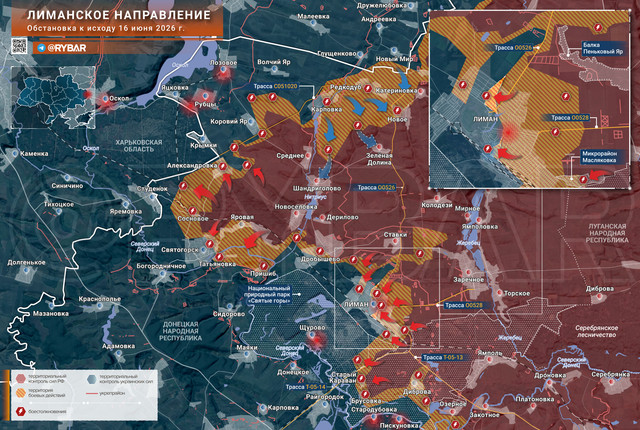Click the red strike glow at Щурово
Image resolution: width=640 pixels, height=430 pixels.
(x=315, y=338)
